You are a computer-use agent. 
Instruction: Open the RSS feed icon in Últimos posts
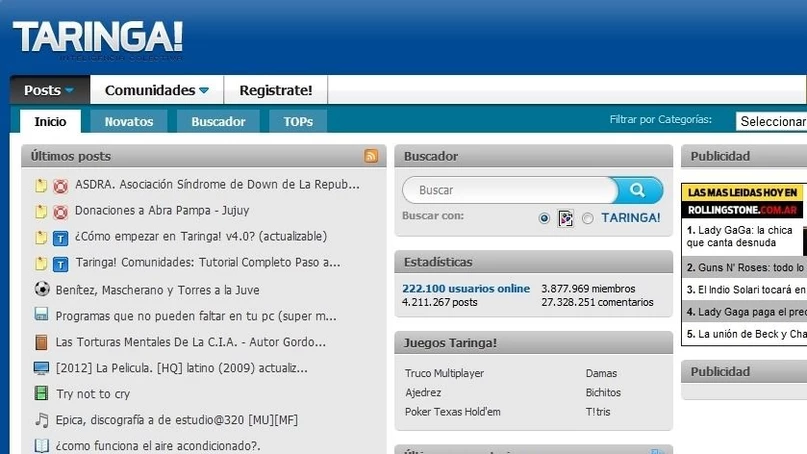[x=371, y=156]
